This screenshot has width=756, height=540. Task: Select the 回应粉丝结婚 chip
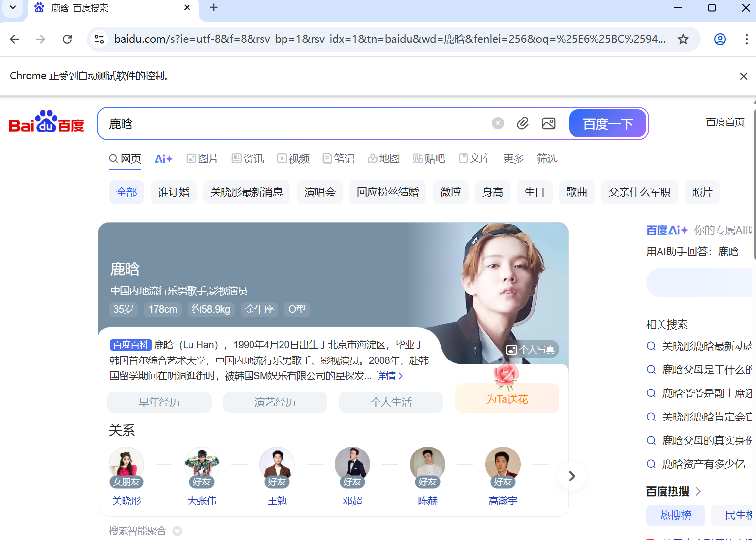click(388, 192)
